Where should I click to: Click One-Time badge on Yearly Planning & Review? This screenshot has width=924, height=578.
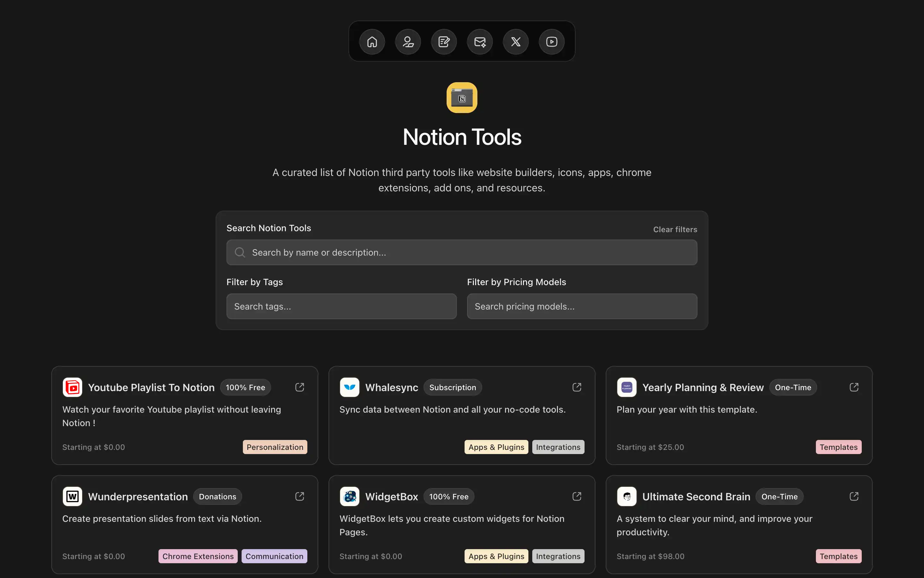pyautogui.click(x=793, y=387)
